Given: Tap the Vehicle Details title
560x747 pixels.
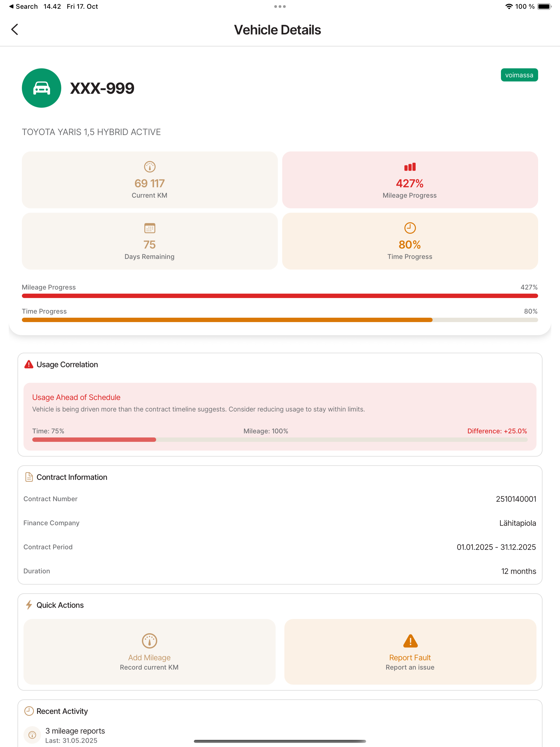Looking at the screenshot, I should (277, 30).
